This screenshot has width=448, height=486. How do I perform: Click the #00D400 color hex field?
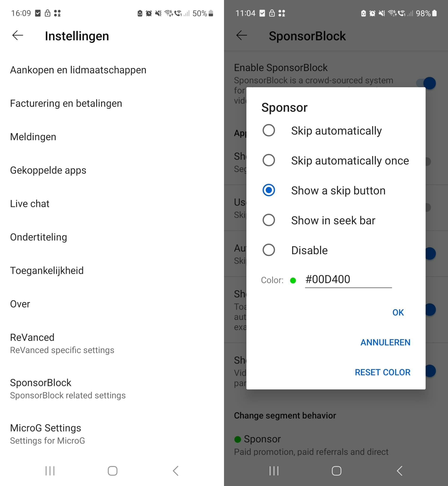coord(348,280)
